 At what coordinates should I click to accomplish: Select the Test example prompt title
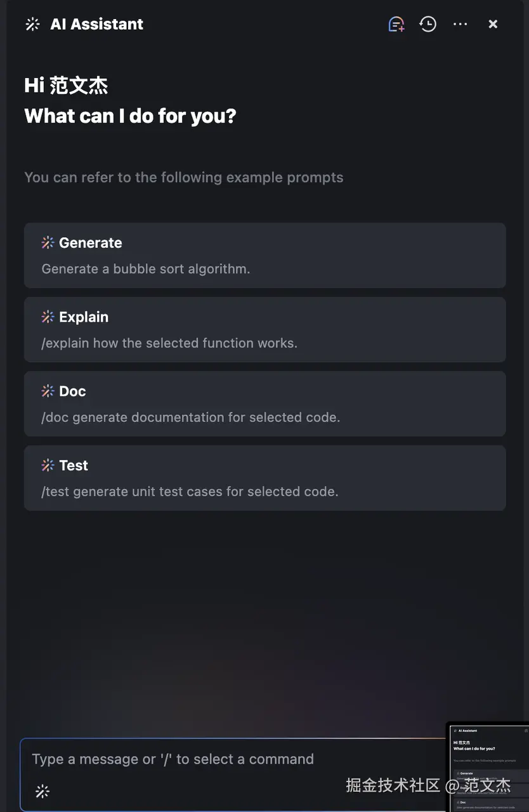74,465
